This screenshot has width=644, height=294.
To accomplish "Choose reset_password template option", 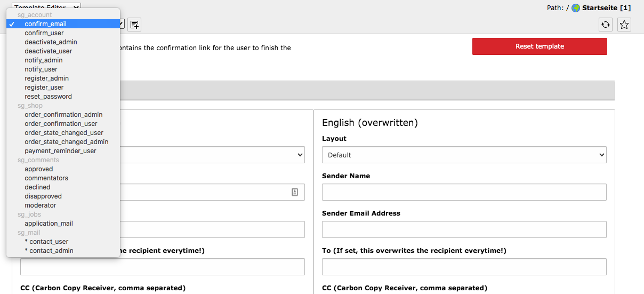I will point(48,97).
